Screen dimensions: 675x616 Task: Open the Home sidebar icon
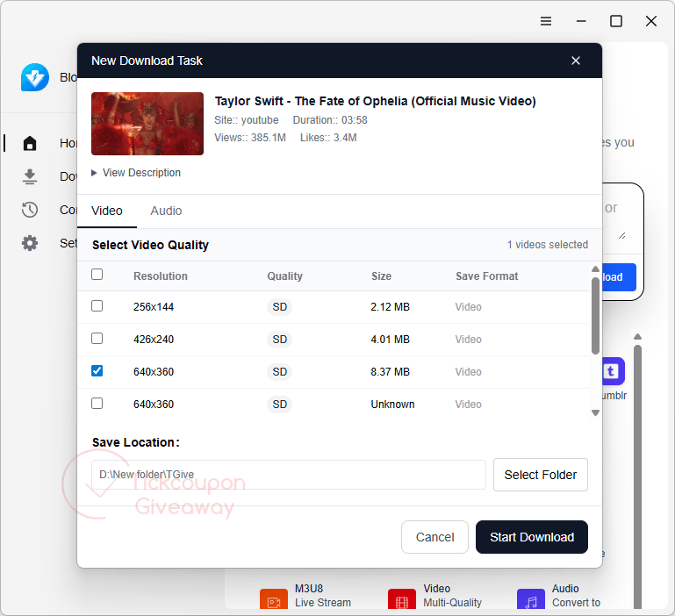(x=30, y=143)
